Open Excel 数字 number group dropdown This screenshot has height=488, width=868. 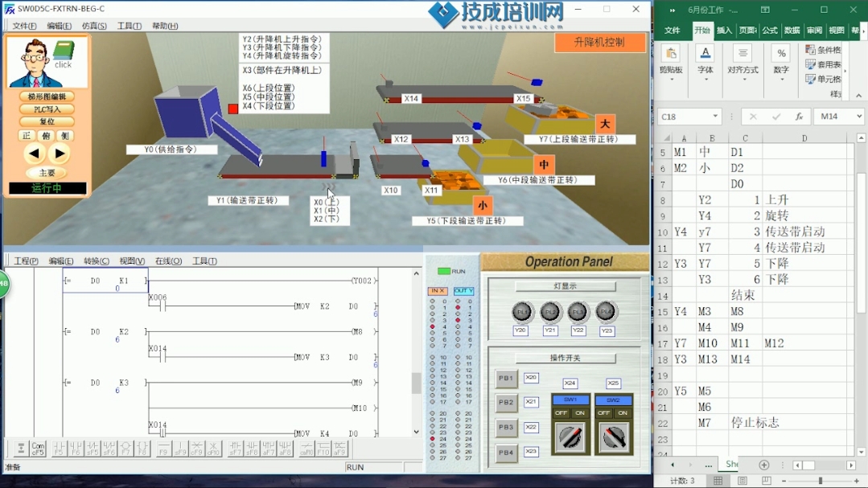coord(781,80)
